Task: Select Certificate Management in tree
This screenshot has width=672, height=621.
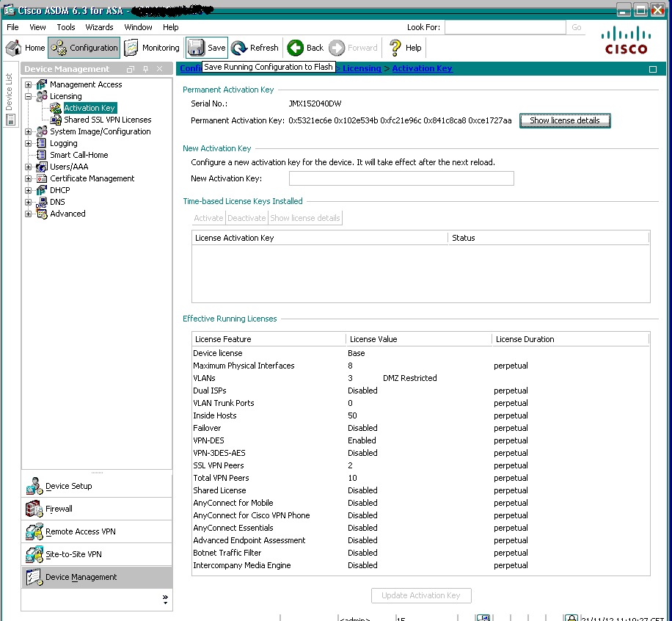Action: tap(92, 178)
